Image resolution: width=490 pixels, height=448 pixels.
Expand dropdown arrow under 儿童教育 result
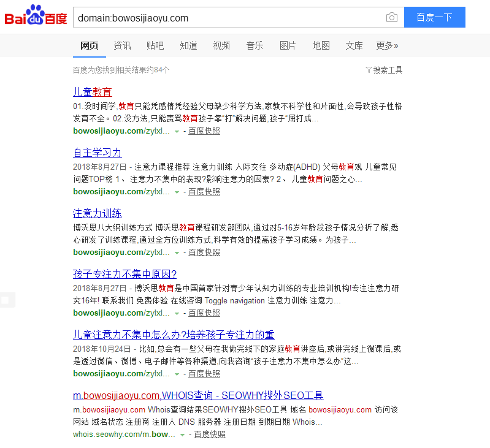tap(177, 132)
